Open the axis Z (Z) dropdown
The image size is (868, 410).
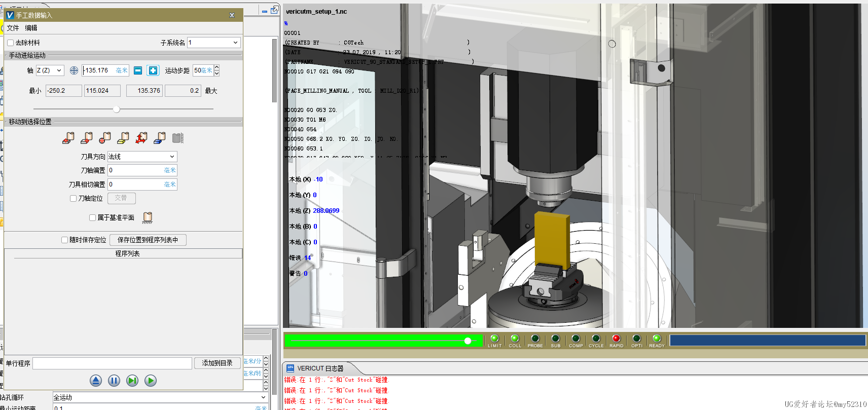50,70
